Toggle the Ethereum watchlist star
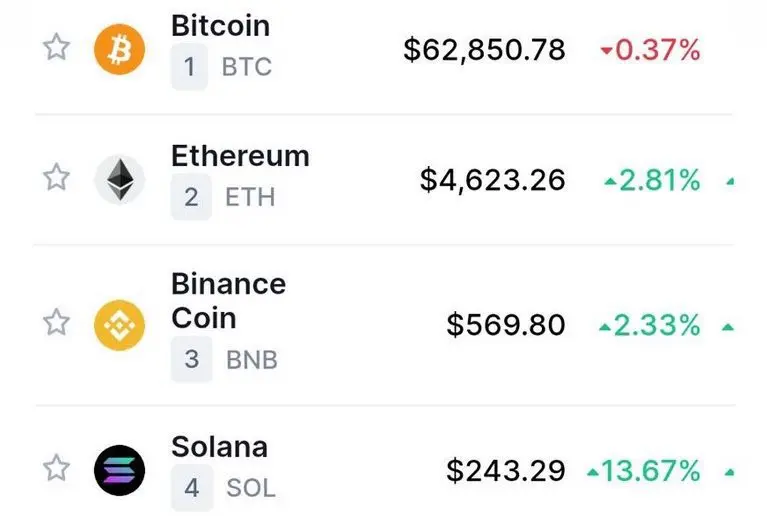This screenshot has height=527, width=767. coord(56,177)
